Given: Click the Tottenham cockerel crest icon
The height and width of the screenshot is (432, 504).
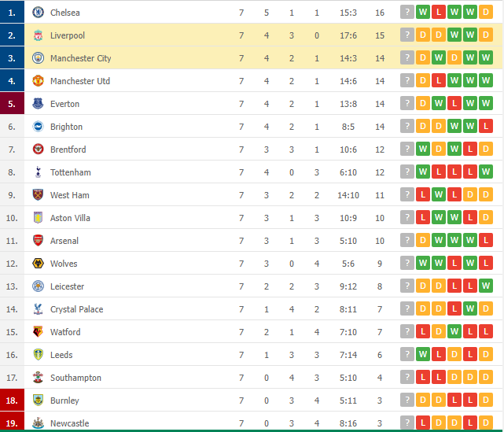Looking at the screenshot, I should point(38,172).
